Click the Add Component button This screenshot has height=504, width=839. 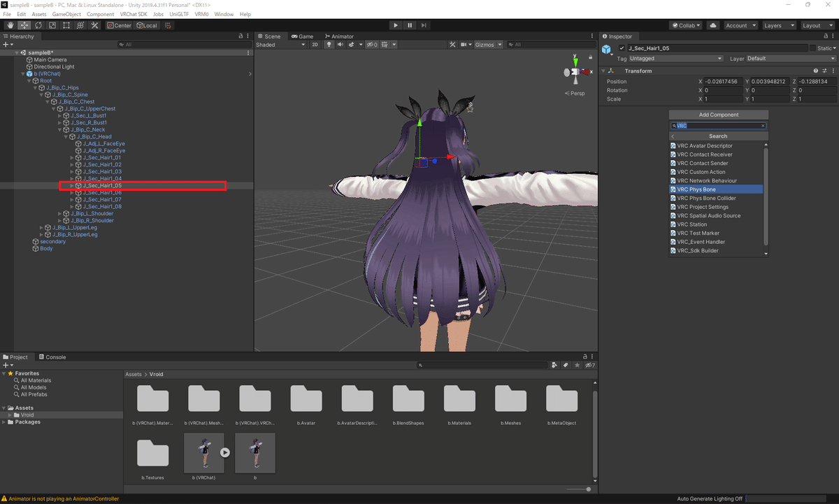pos(719,115)
